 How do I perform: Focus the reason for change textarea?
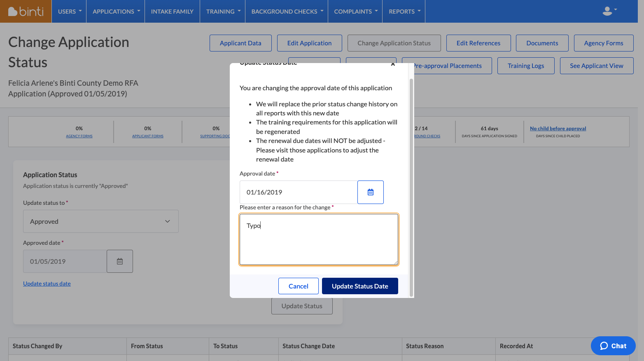tap(319, 239)
